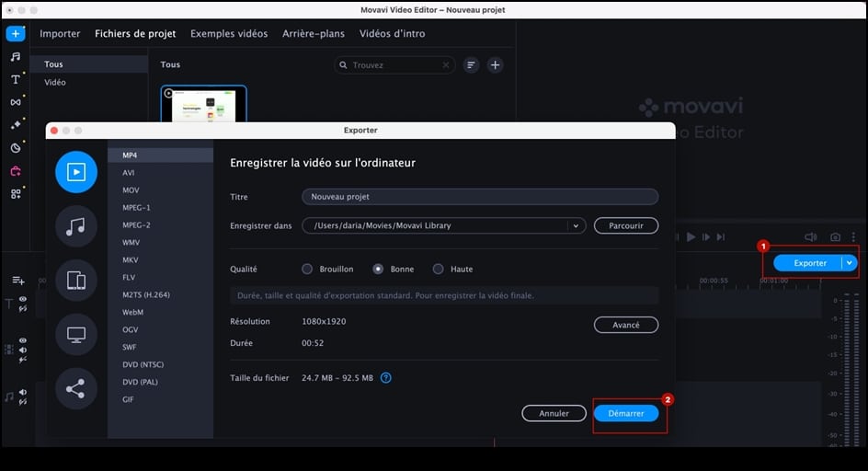Image resolution: width=868 pixels, height=471 pixels.
Task: Expand the save location path dropdown
Action: click(577, 225)
